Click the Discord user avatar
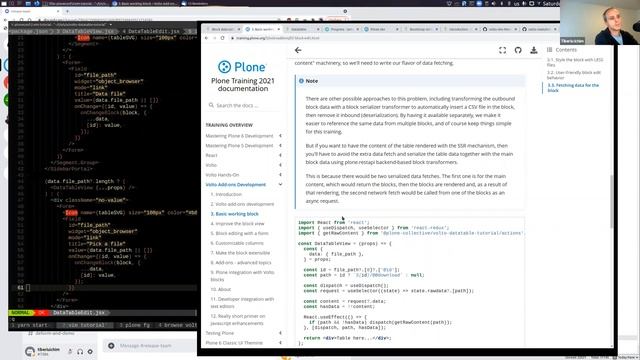The width and height of the screenshot is (640, 360). point(30,351)
